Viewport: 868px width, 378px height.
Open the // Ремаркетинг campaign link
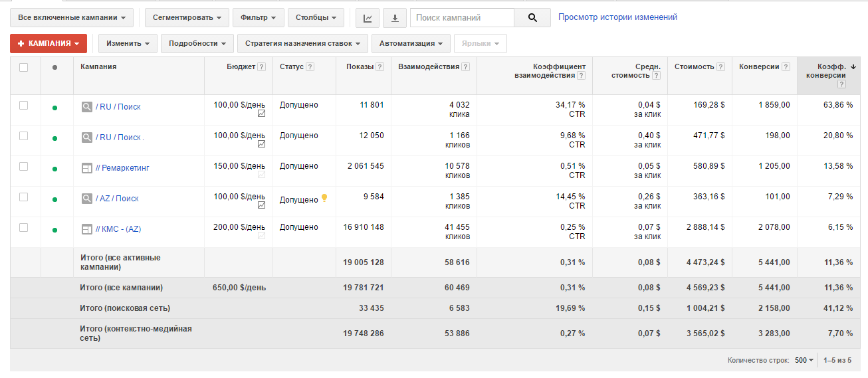[123, 167]
